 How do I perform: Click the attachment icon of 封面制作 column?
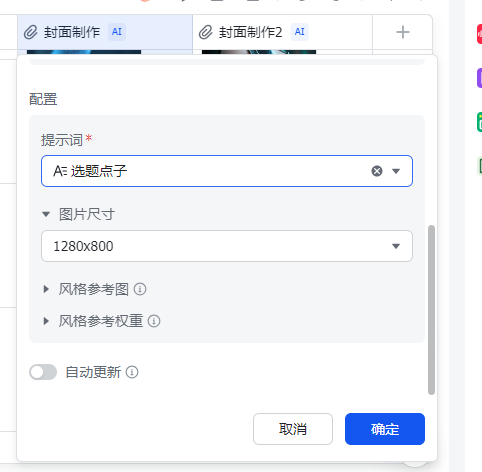31,32
